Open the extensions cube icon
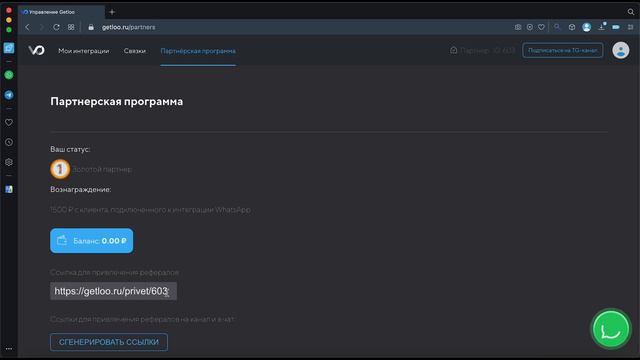640x360 pixels. 572,27
